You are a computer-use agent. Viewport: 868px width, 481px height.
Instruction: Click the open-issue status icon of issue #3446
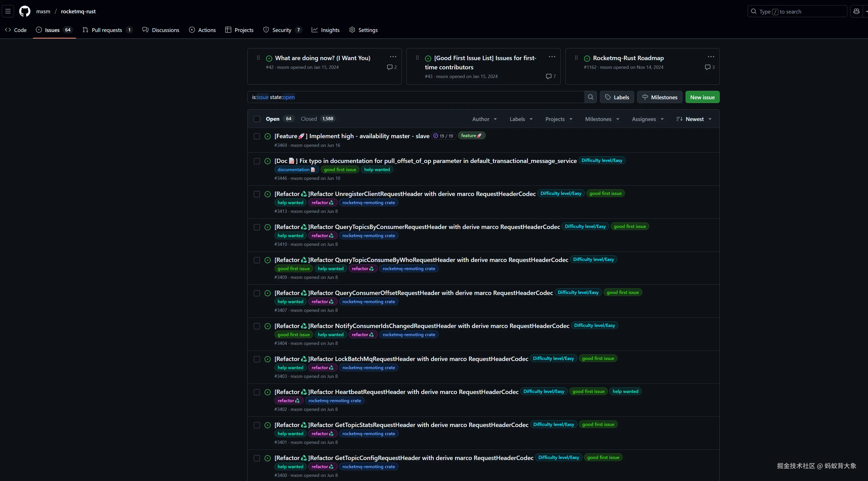(268, 161)
